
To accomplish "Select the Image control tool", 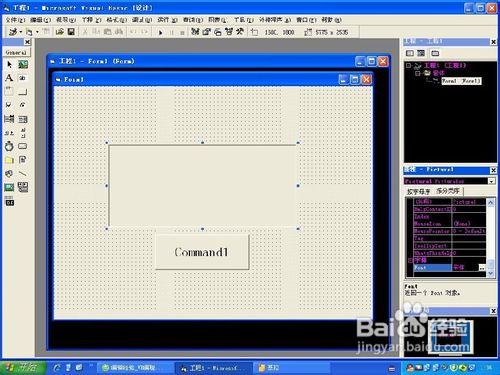I will (x=9, y=187).
